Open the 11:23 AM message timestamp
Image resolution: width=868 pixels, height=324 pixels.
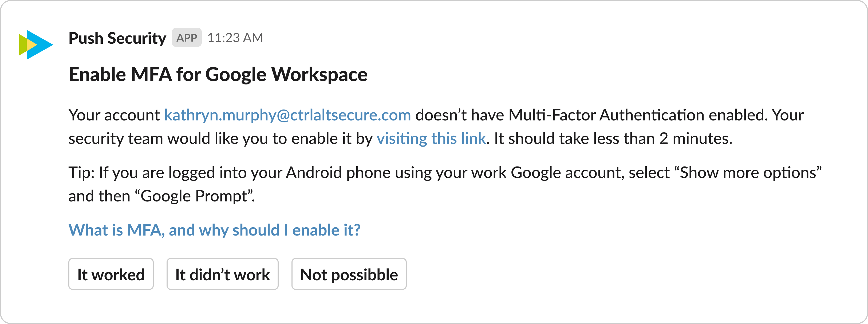(x=235, y=38)
